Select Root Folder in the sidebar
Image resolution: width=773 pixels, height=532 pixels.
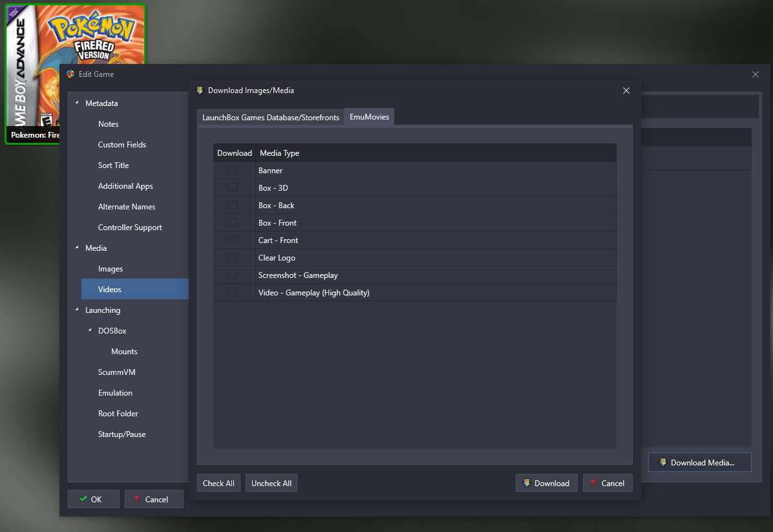(118, 414)
